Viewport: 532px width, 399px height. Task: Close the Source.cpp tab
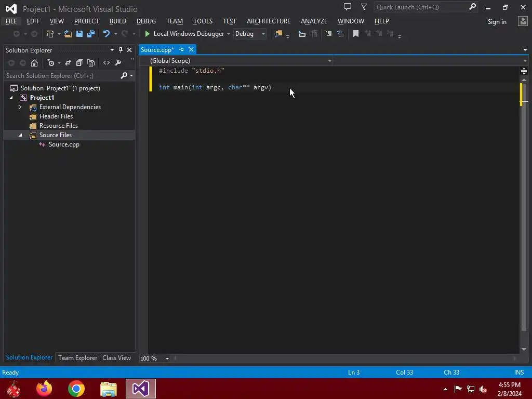coord(191,50)
